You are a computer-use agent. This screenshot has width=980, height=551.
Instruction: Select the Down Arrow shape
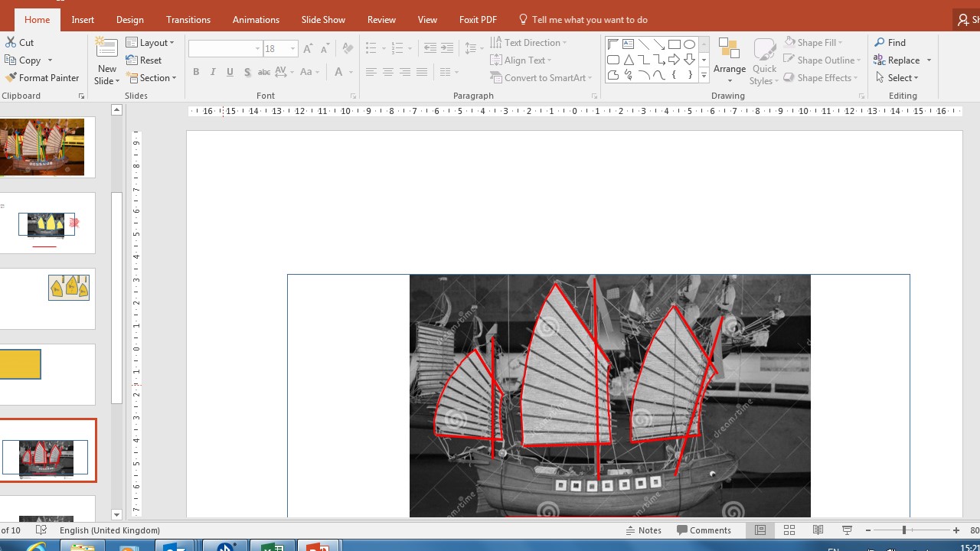click(x=689, y=60)
